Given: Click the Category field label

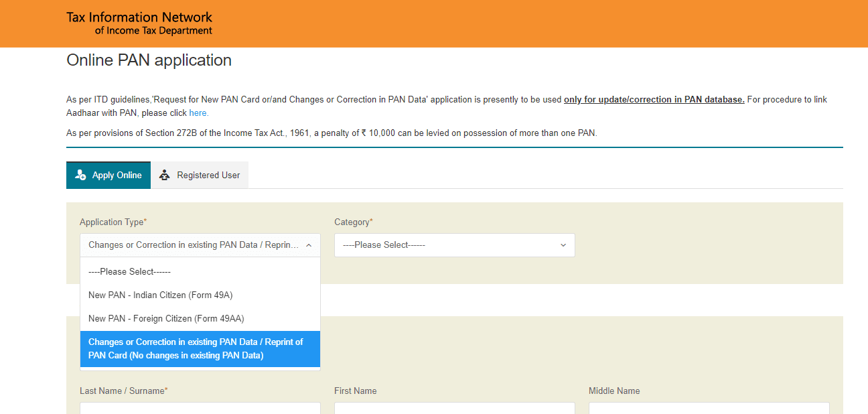Looking at the screenshot, I should tap(353, 222).
